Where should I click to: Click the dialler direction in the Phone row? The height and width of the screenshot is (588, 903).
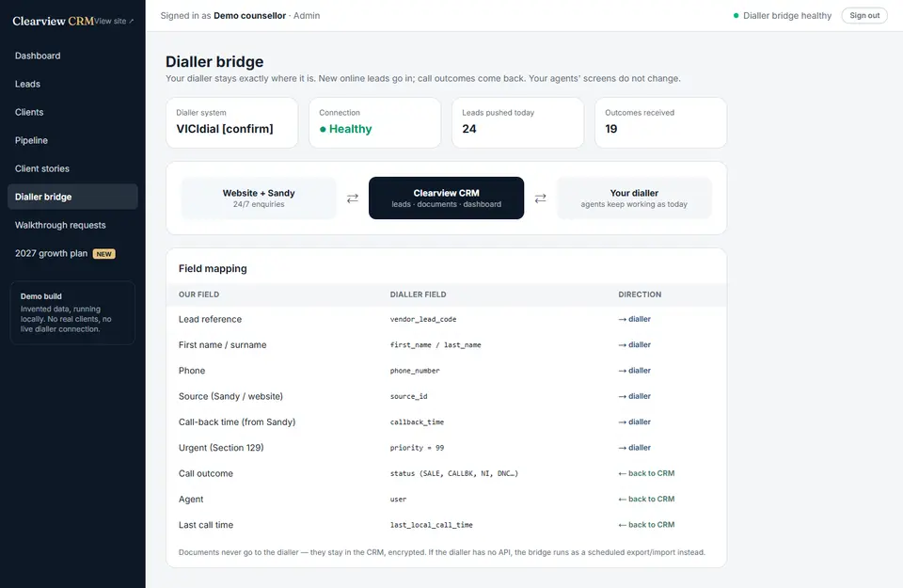pos(635,371)
